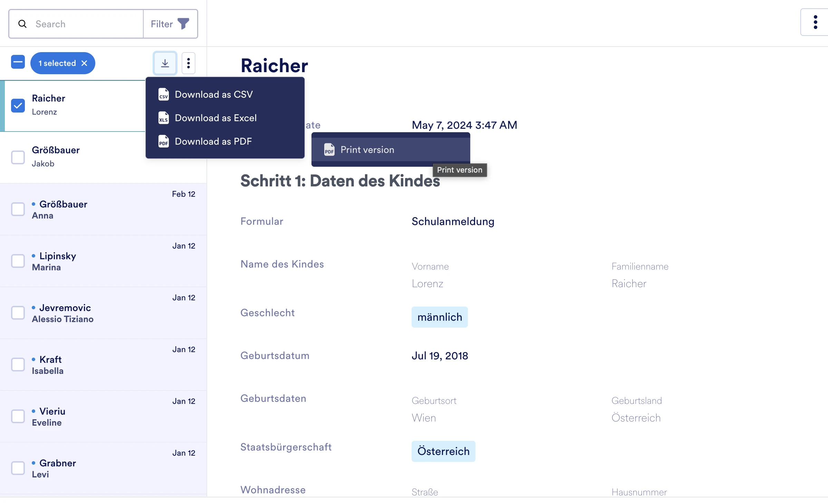This screenshot has width=828, height=504.
Task: Open the three-dot menu in top right corner
Action: [x=815, y=22]
